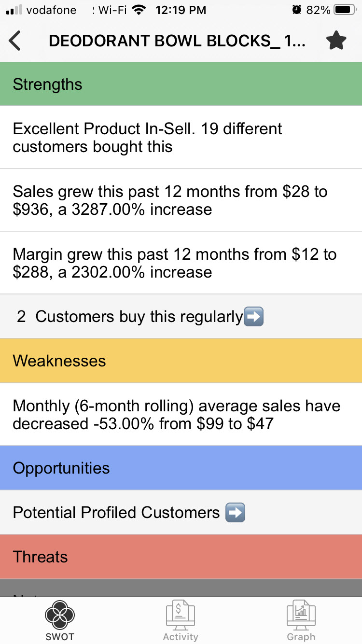
Task: Tap the alarm clock status icon
Action: 297,10
